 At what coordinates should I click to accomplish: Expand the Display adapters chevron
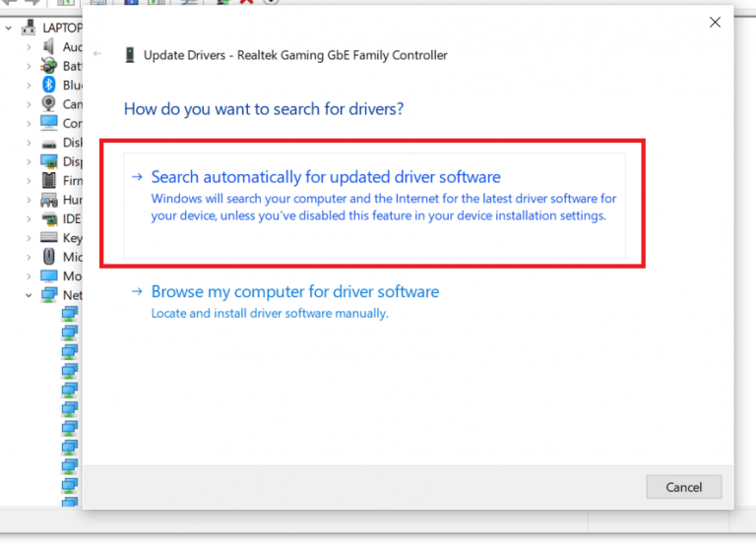tap(29, 161)
